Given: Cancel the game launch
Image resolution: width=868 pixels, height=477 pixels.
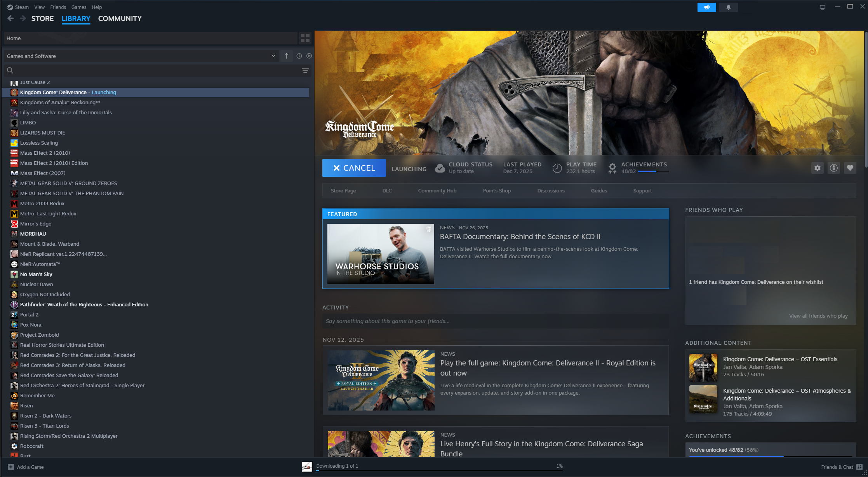Looking at the screenshot, I should (354, 168).
